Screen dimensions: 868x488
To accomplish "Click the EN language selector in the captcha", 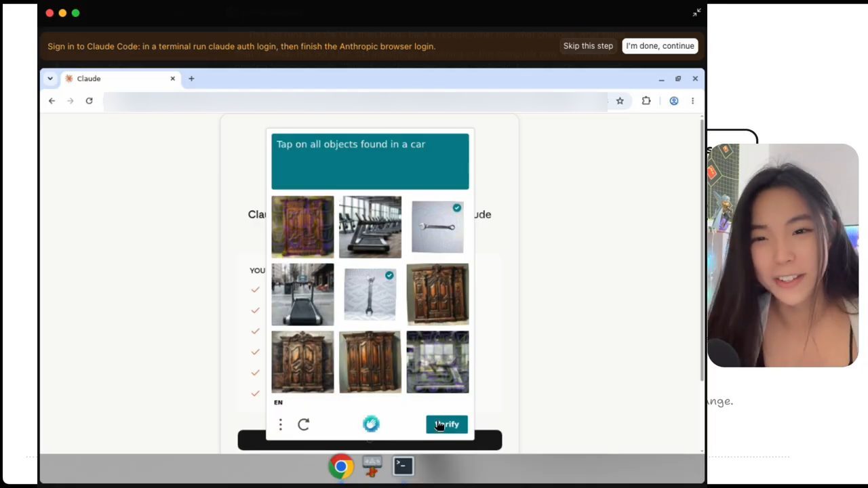I will coord(278,403).
